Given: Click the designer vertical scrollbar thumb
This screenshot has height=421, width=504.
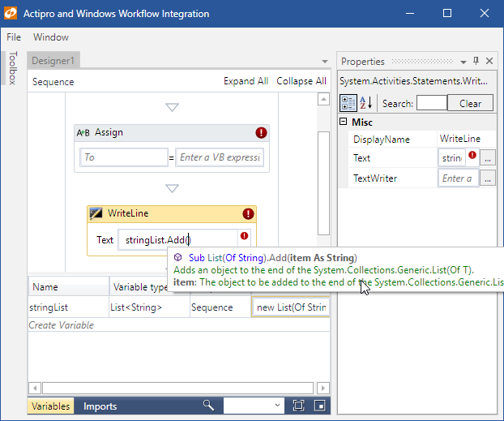Looking at the screenshot, I should (323, 183).
